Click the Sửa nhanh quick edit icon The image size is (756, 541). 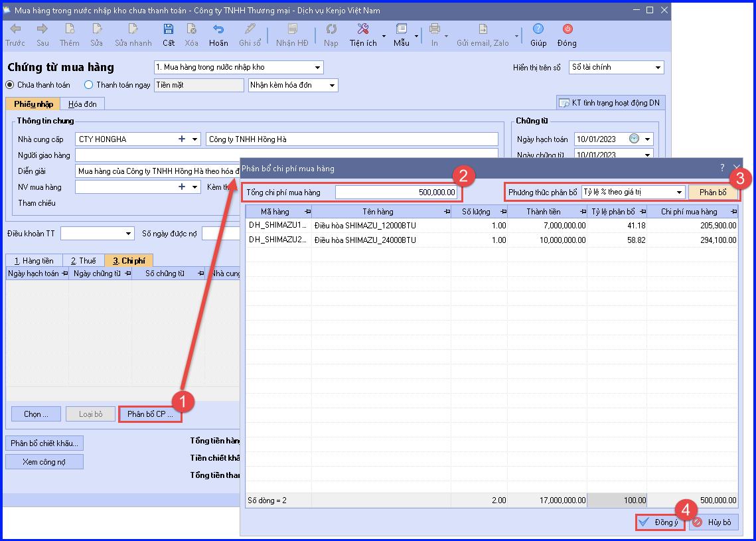133,29
